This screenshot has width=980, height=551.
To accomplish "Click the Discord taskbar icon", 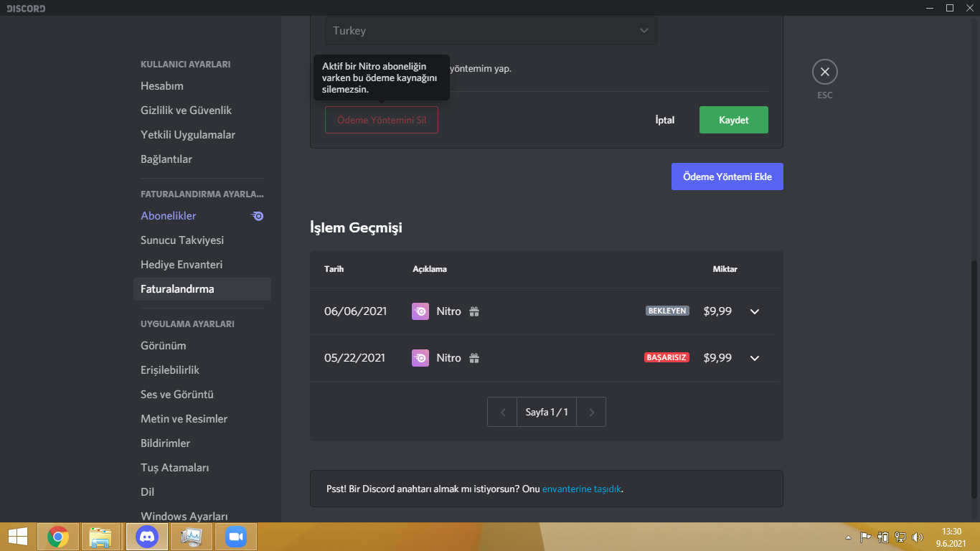I will (147, 537).
